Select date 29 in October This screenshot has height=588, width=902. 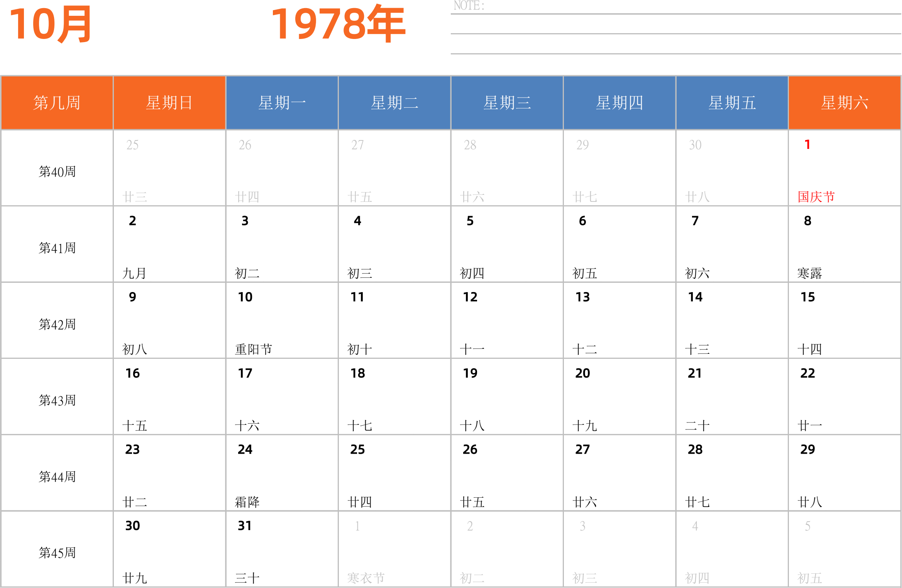[x=808, y=449]
